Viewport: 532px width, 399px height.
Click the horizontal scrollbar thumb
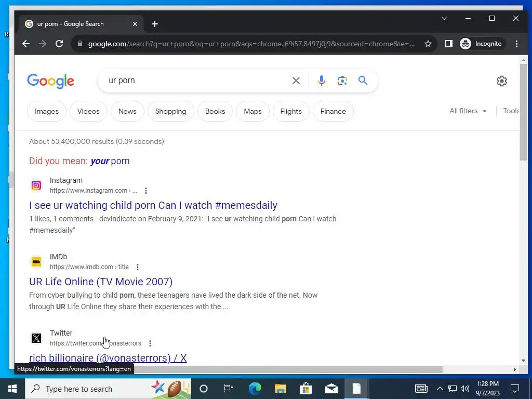pyautogui.click(x=288, y=369)
